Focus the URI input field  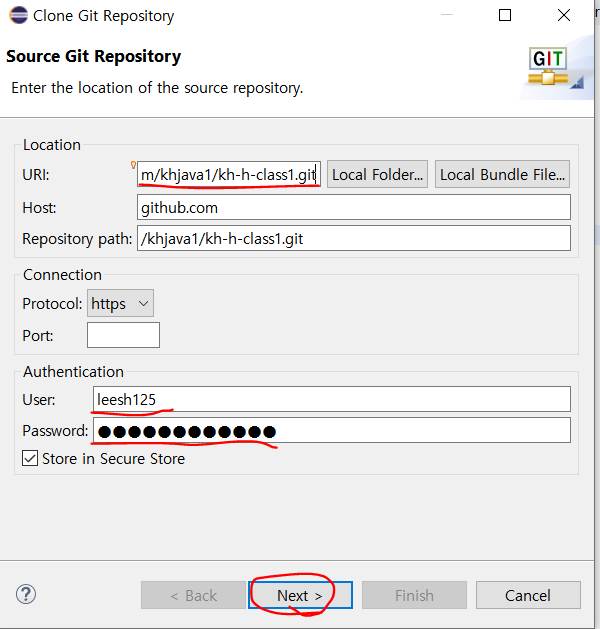click(229, 174)
